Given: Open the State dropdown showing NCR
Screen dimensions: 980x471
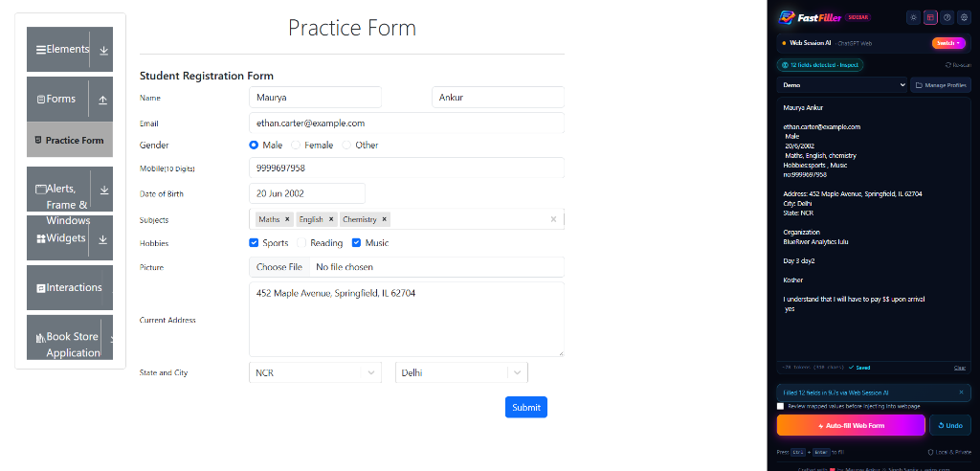Looking at the screenshot, I should coord(315,372).
